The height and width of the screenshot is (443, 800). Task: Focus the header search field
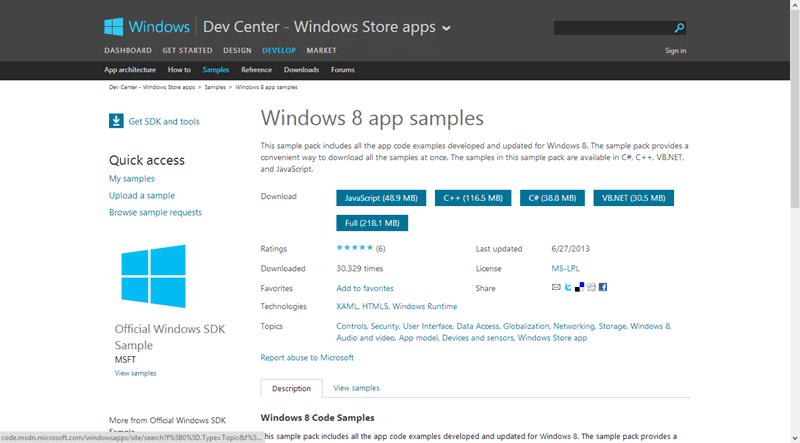pos(613,28)
